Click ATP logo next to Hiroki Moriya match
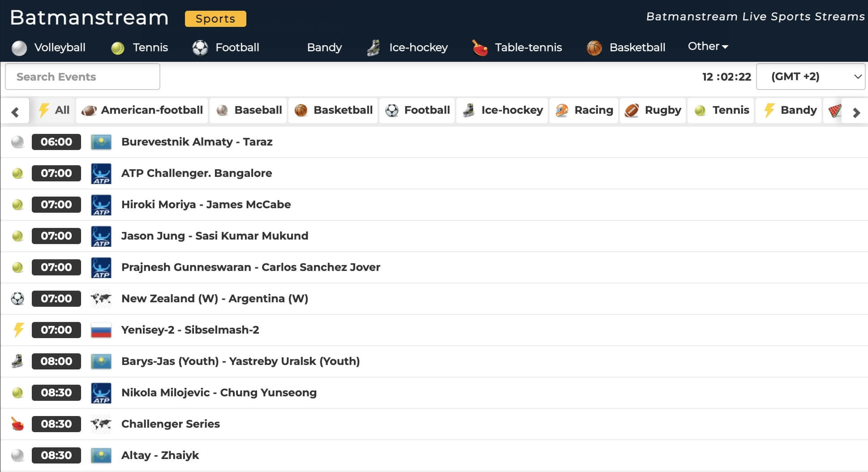This screenshot has height=472, width=868. 101,205
